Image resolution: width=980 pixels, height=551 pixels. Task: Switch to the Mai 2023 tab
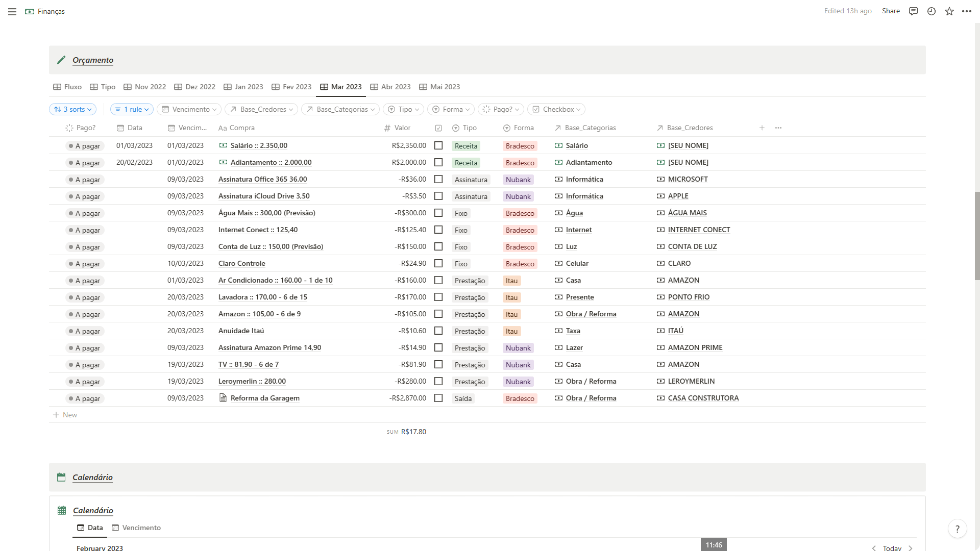(x=439, y=87)
